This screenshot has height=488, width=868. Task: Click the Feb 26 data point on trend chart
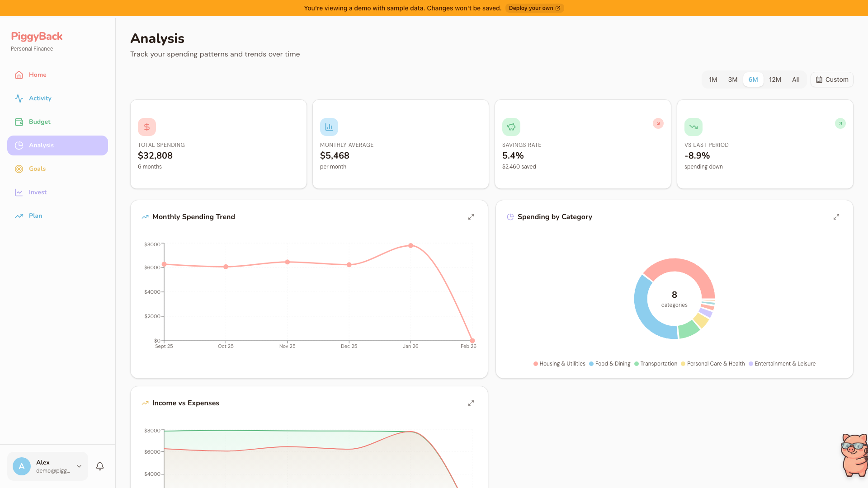tap(472, 341)
